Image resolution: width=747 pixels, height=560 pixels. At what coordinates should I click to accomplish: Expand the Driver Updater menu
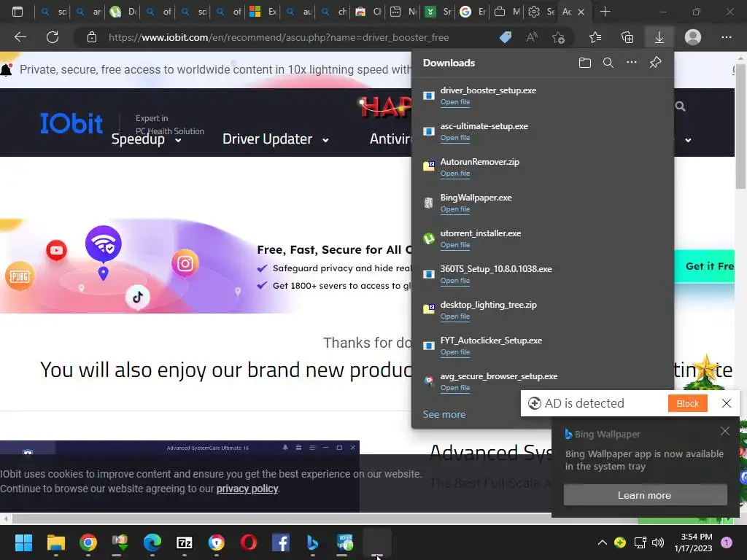[x=275, y=139]
